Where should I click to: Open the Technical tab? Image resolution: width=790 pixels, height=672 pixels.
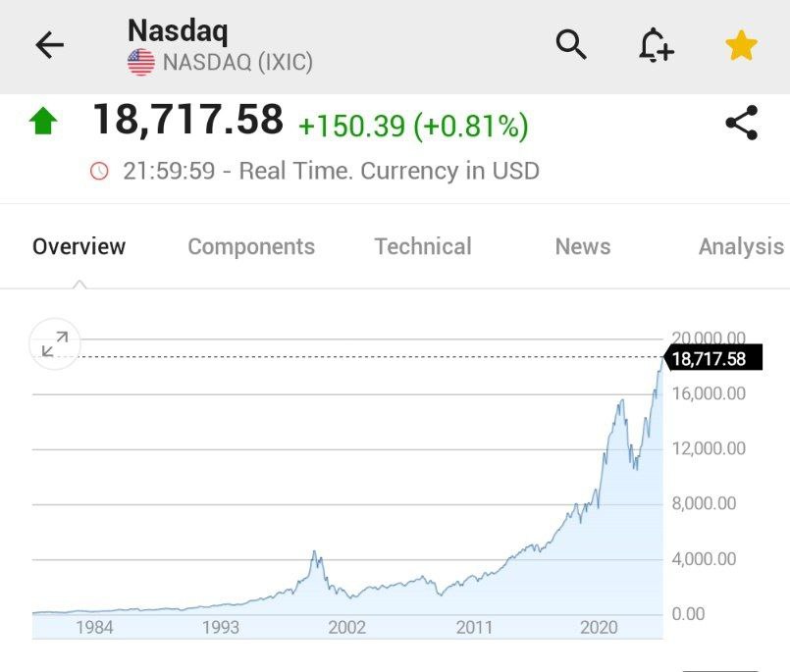pyautogui.click(x=423, y=247)
